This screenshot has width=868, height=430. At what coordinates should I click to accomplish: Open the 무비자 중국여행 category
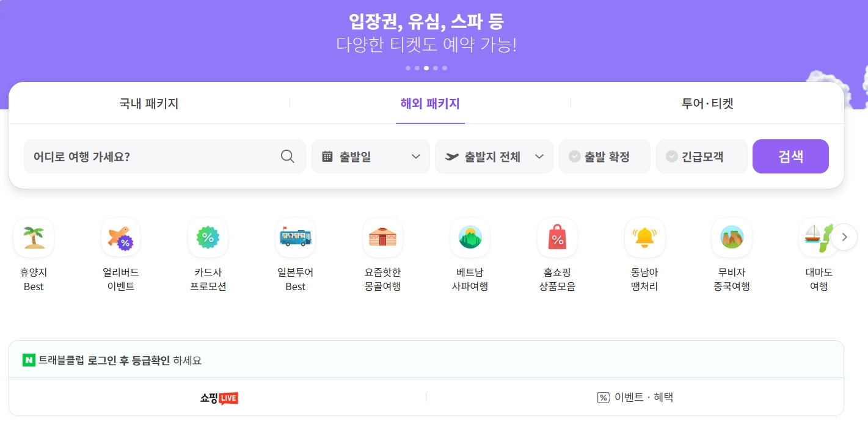point(731,238)
